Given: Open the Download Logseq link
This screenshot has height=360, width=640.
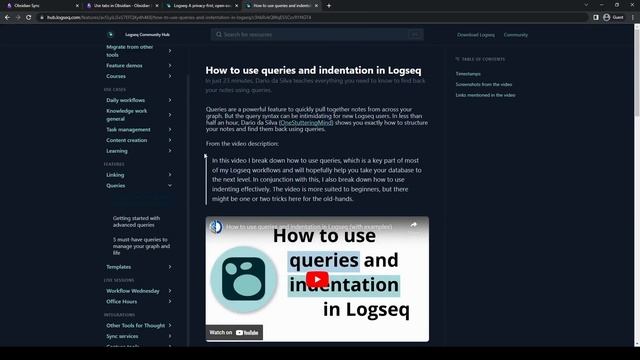Looking at the screenshot, I should coord(476,35).
